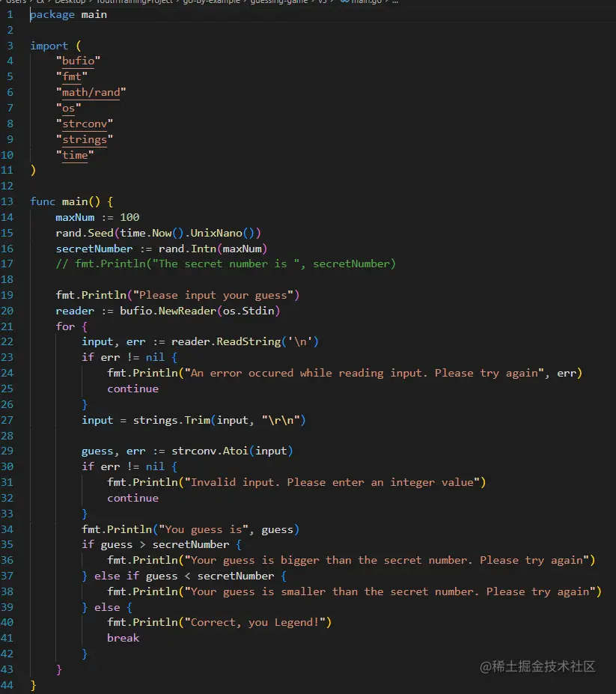Click the 'import' keyword on line 3
616x694 pixels.
click(49, 46)
